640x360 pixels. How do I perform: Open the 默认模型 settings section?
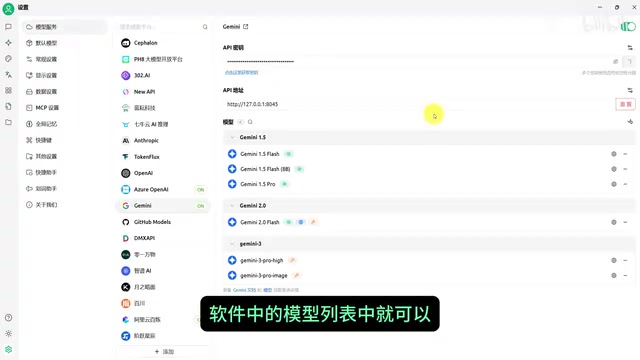(64, 43)
